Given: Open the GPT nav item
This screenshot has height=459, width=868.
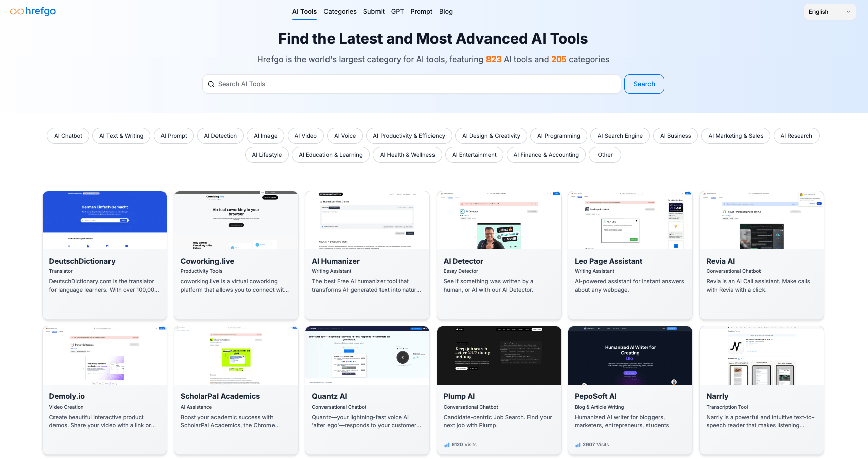Looking at the screenshot, I should click(397, 11).
